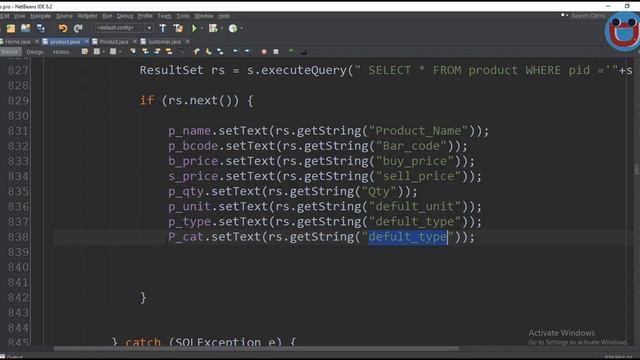Click line number 829 in the gutter
This screenshot has height=360, width=640.
click(18, 101)
